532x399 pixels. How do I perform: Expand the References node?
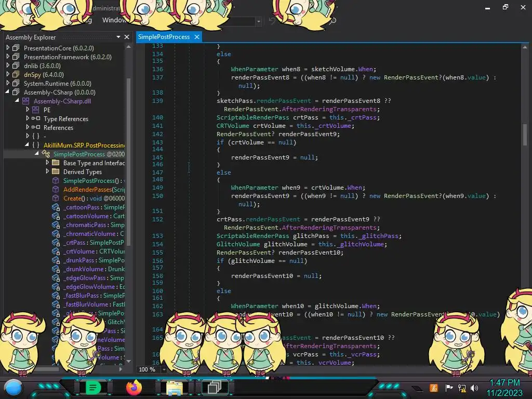coord(28,127)
